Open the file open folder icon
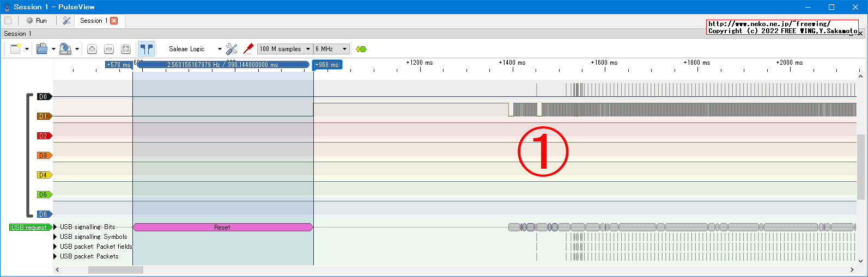868x277 pixels. point(42,49)
